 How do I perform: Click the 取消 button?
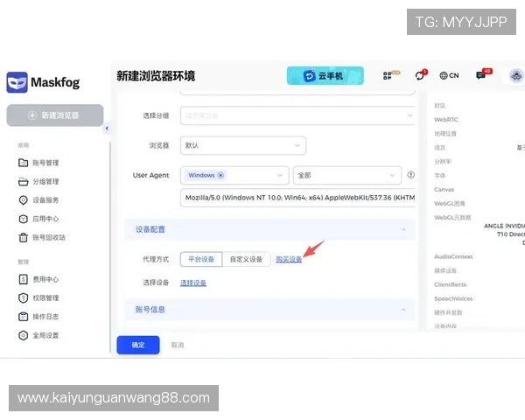pyautogui.click(x=178, y=345)
